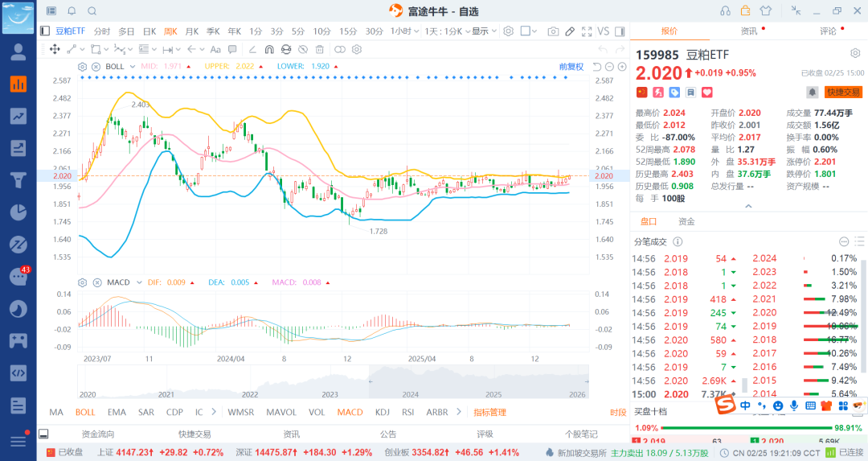Image resolution: width=868 pixels, height=461 pixels.
Task: Open the code brackets sidebar icon
Action: point(18,373)
